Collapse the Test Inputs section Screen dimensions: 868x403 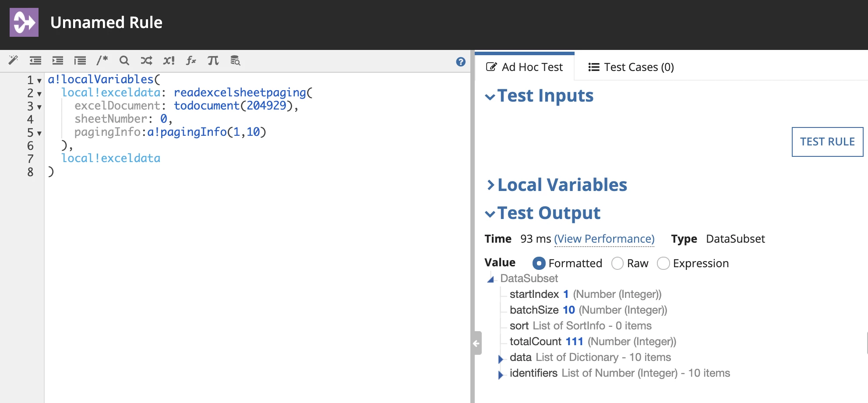(x=490, y=97)
